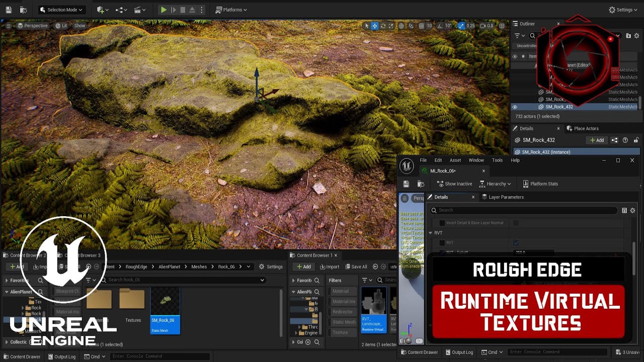Choose the scale gizmo tool
The image size is (644, 362).
click(x=391, y=26)
